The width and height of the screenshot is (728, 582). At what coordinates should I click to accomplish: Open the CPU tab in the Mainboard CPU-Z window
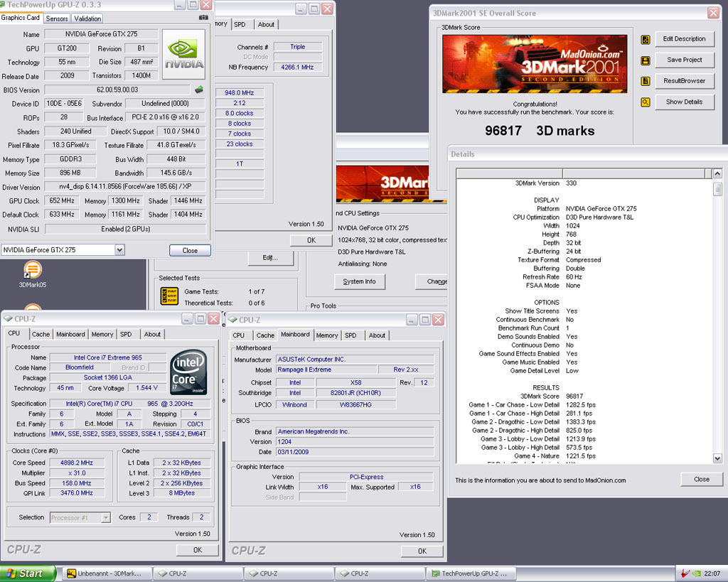click(x=239, y=335)
